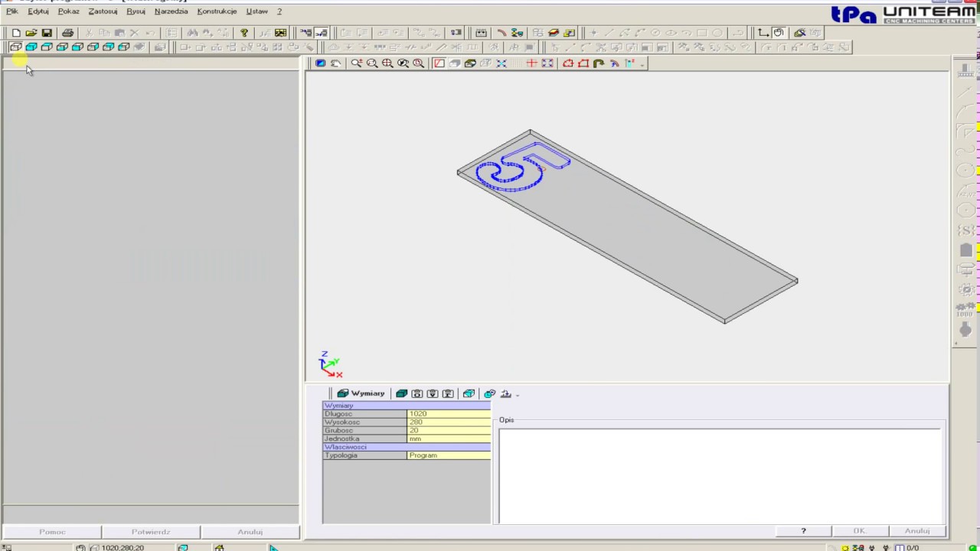The image size is (980, 551).
Task: Click the Potwierdz button
Action: click(150, 531)
